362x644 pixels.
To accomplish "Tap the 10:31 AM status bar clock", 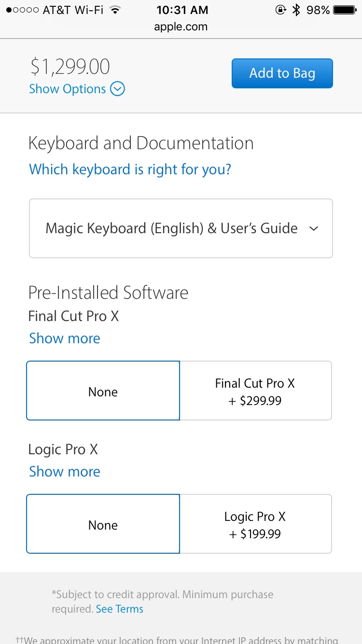I will [x=182, y=10].
